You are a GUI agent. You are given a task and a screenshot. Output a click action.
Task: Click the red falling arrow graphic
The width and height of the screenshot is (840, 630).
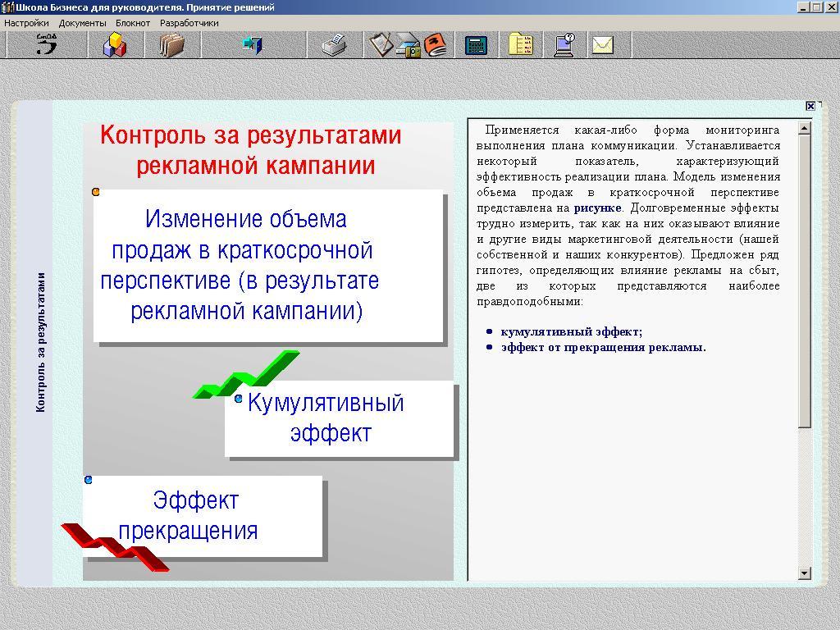[115, 547]
